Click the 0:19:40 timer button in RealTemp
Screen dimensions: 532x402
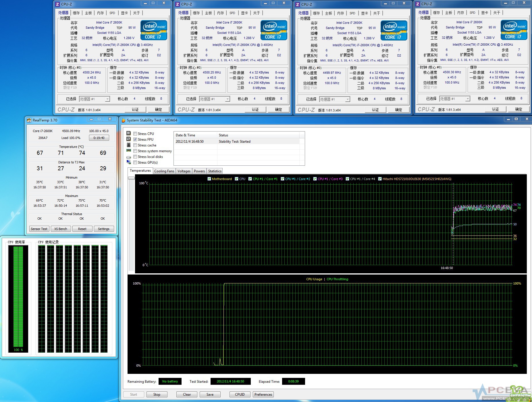(x=99, y=138)
